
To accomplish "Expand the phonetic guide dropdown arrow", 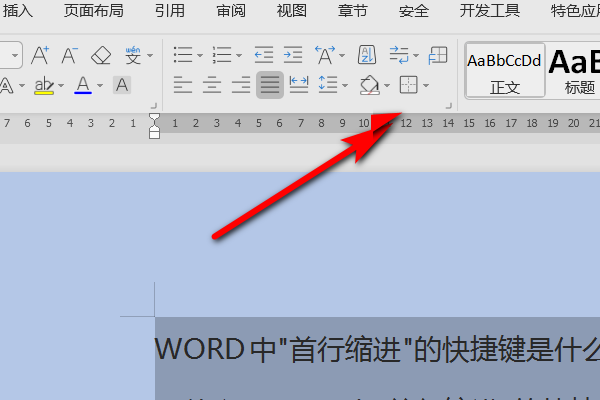I will [x=150, y=56].
